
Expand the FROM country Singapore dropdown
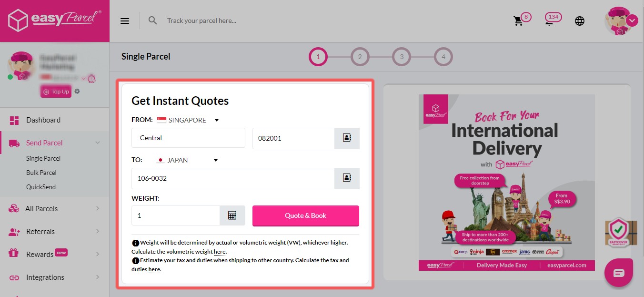(x=216, y=120)
